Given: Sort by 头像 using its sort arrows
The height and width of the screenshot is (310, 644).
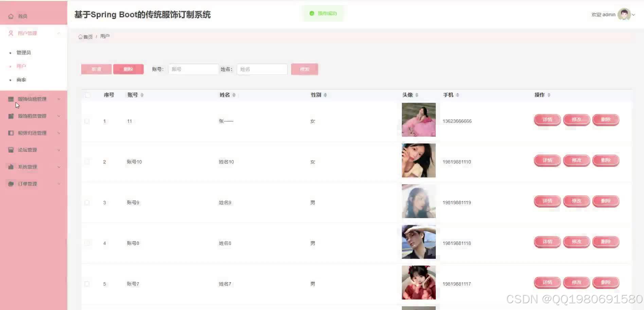Looking at the screenshot, I should coord(417,95).
